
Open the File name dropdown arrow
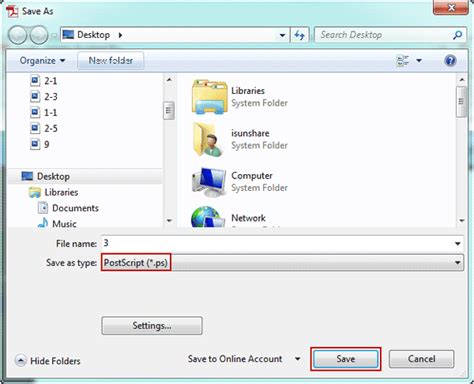click(458, 244)
